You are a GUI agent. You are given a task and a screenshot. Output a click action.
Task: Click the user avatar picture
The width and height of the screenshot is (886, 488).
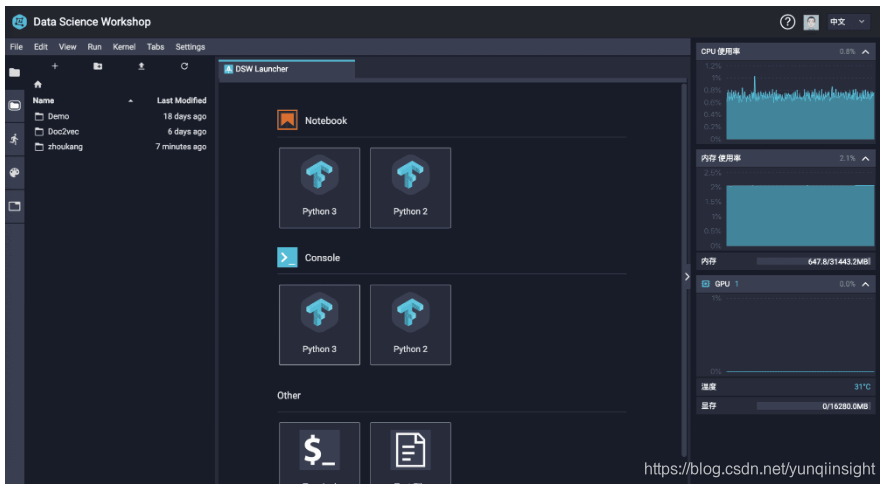pos(811,22)
